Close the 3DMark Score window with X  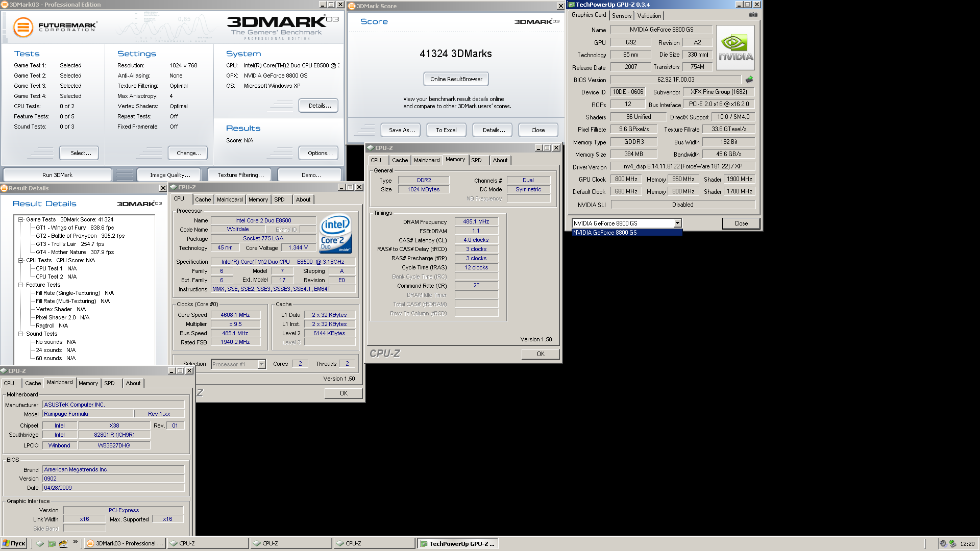(560, 6)
